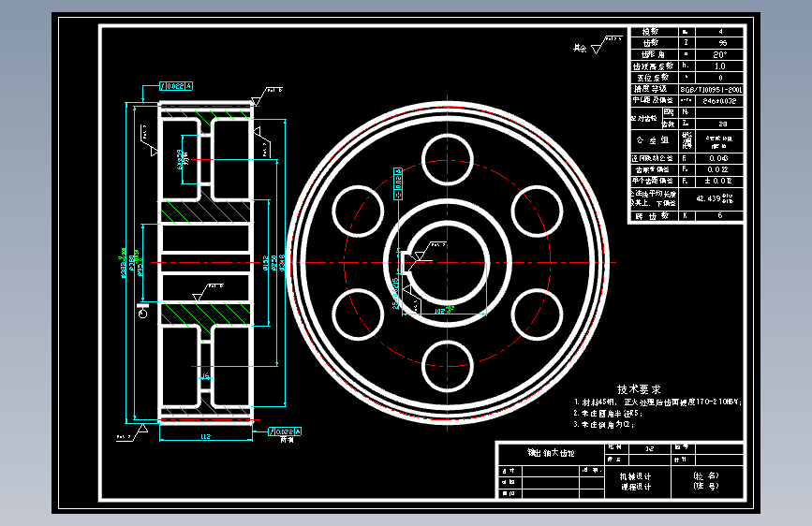Select the span teeth number value 6
The height and width of the screenshot is (526, 812).
click(x=720, y=216)
